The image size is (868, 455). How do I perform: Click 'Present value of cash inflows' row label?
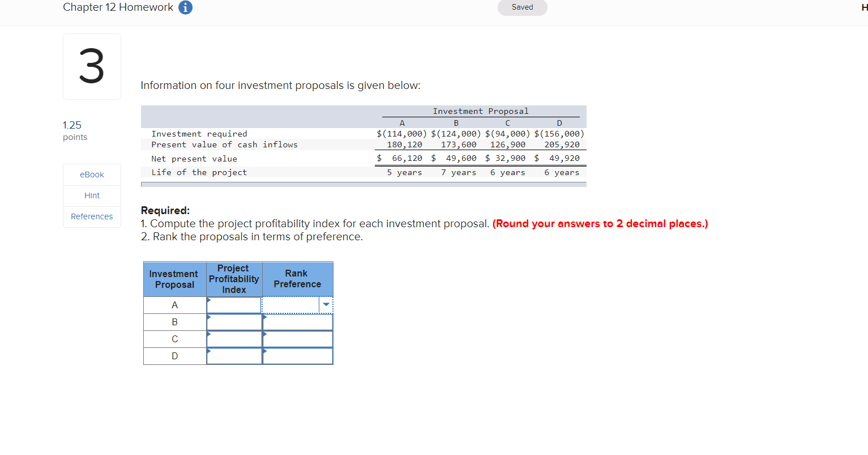coord(224,144)
